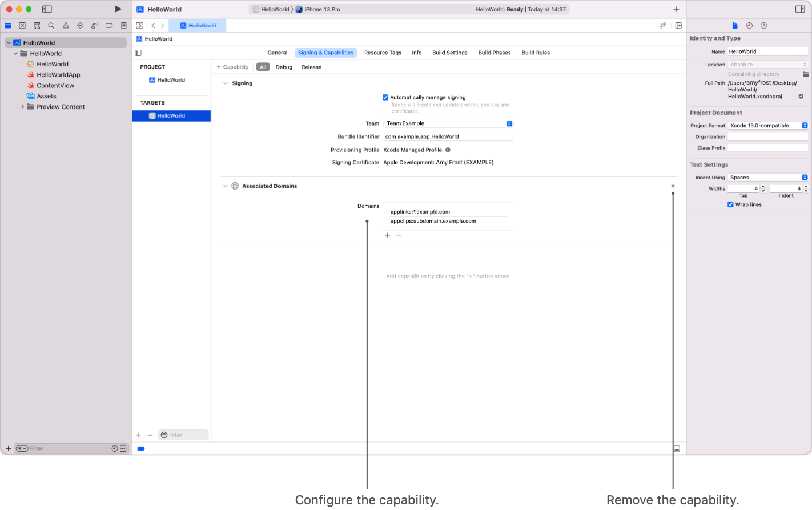Open the Project Format dropdown
The height and width of the screenshot is (510, 812).
pos(768,126)
